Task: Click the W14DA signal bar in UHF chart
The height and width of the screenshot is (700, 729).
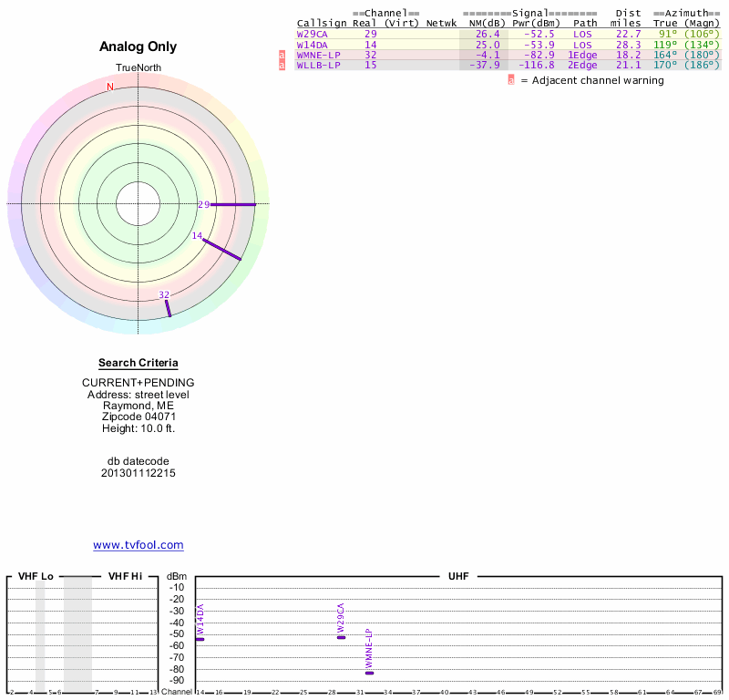Action: (200, 639)
